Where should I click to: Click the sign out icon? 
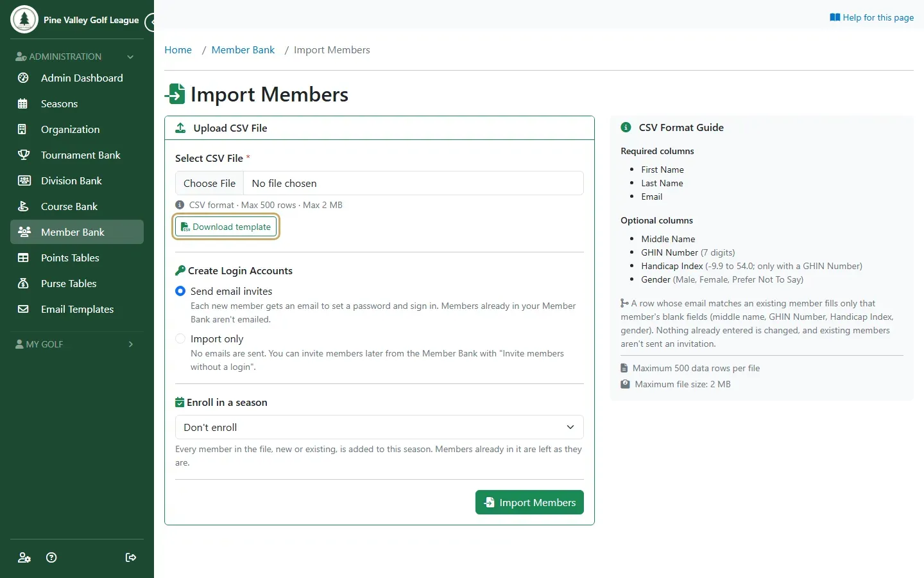(x=131, y=557)
